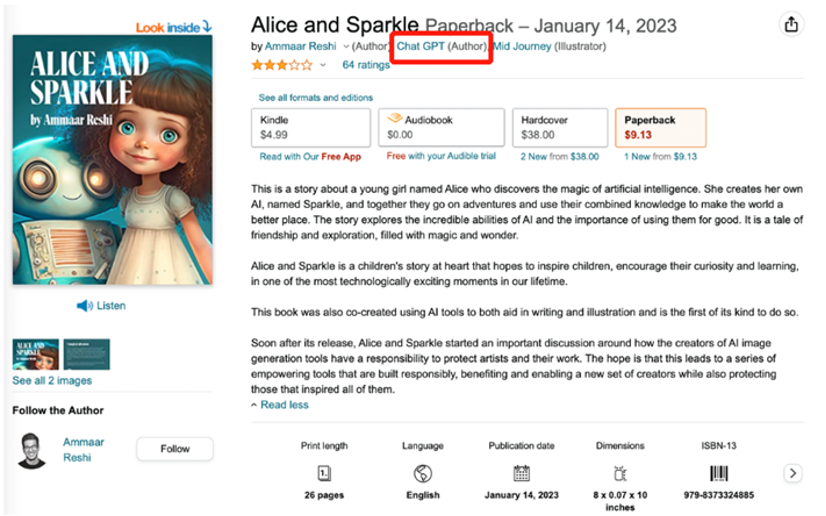Expand Ammaar Reshi author dropdown chevron
This screenshot has height=516, width=826.
click(x=346, y=47)
